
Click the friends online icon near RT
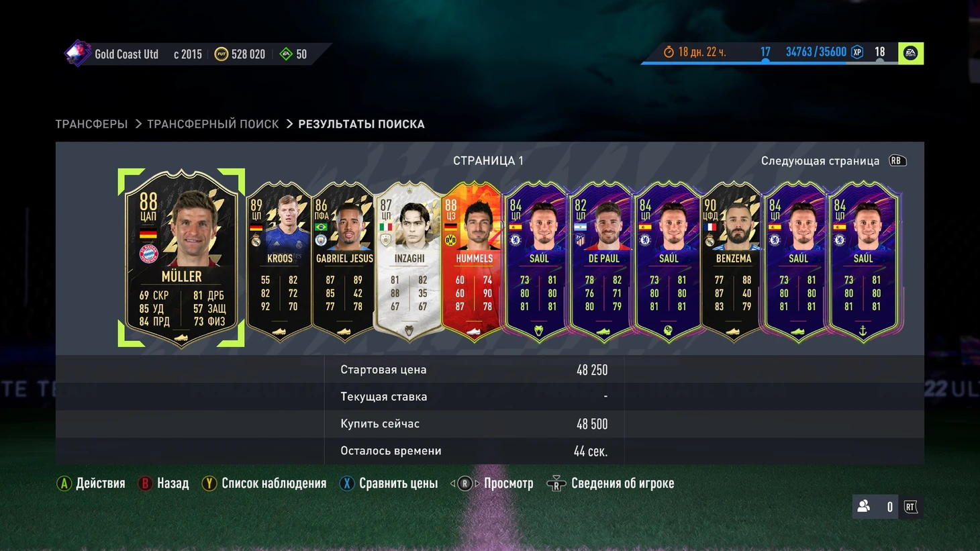(864, 507)
